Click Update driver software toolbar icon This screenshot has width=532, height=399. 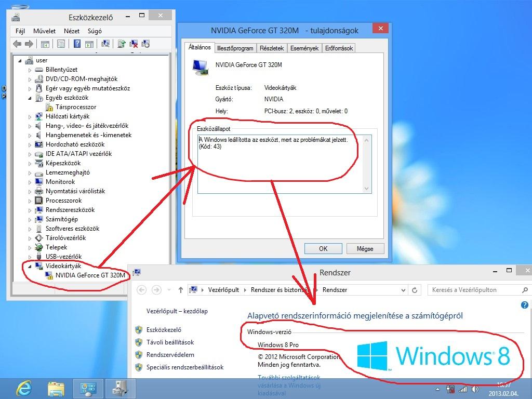[x=122, y=44]
